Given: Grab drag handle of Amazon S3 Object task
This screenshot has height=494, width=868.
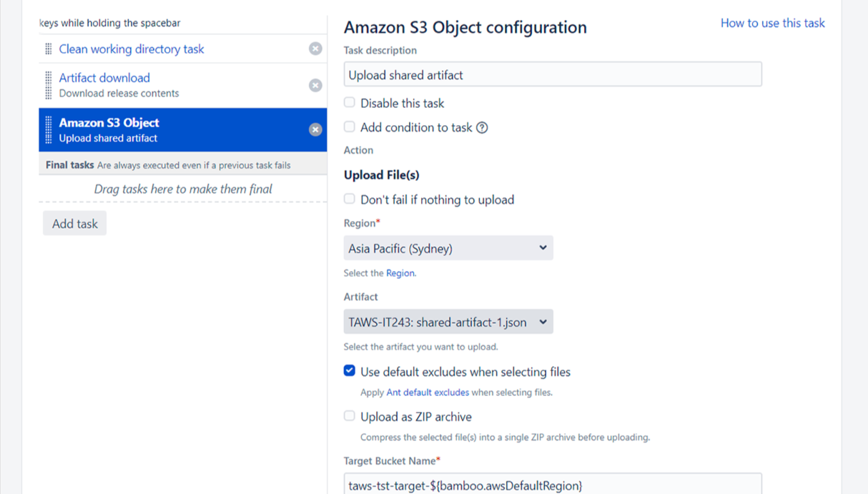Looking at the screenshot, I should pyautogui.click(x=49, y=130).
